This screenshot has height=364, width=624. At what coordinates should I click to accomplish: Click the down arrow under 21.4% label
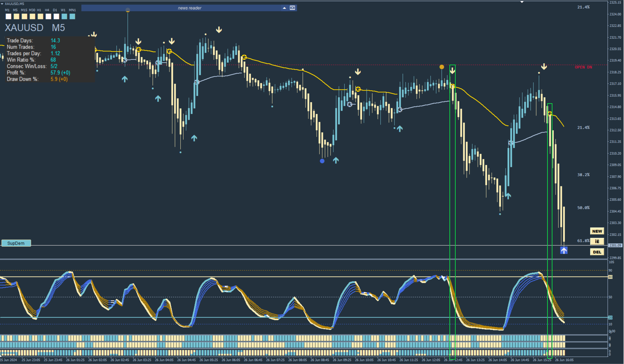click(544, 66)
